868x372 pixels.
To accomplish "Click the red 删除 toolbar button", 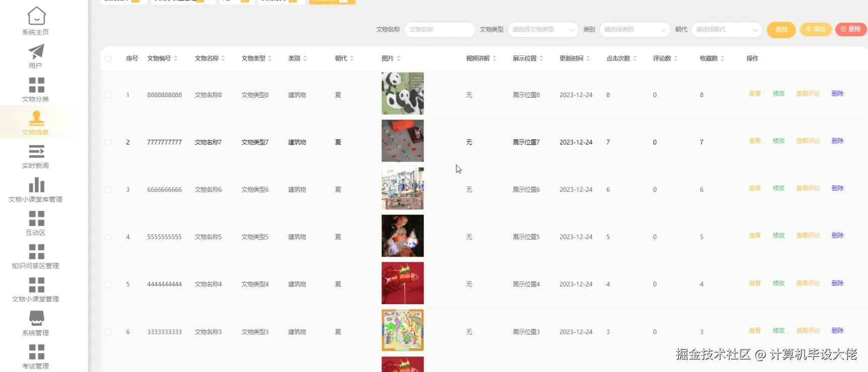I will 851,29.
